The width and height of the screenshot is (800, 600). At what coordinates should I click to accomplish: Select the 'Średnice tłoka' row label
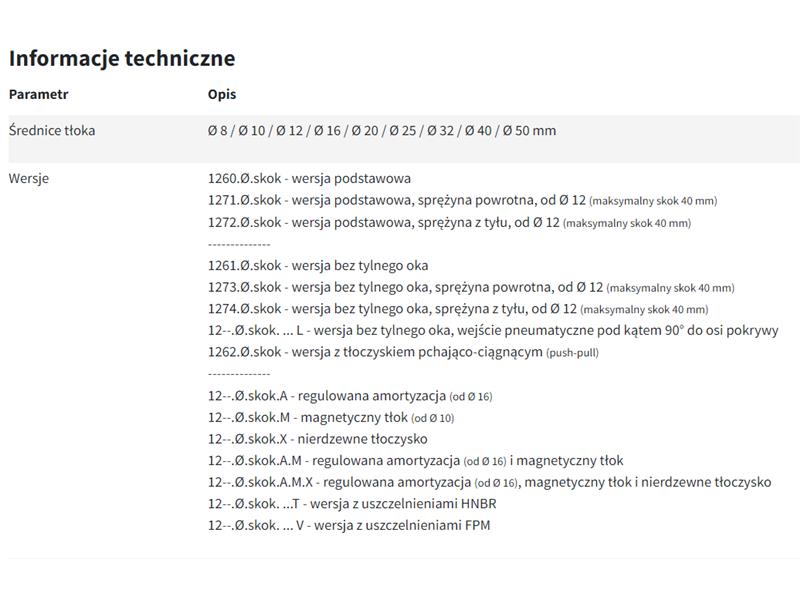point(52,130)
